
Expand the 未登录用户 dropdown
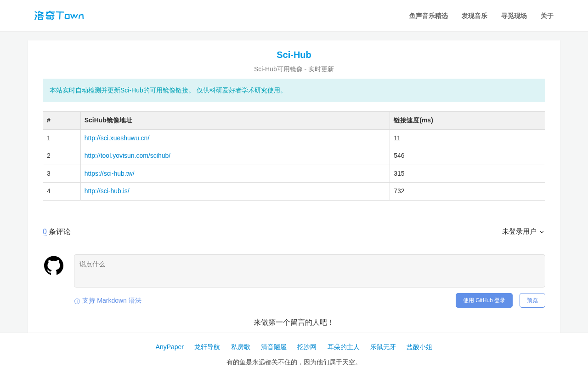(x=523, y=231)
